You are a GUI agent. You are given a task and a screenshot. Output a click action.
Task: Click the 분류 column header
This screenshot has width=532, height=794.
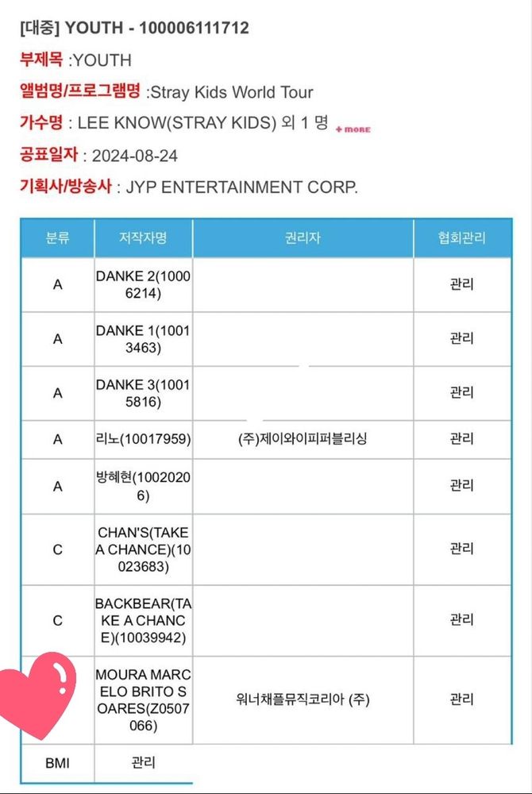pos(58,237)
